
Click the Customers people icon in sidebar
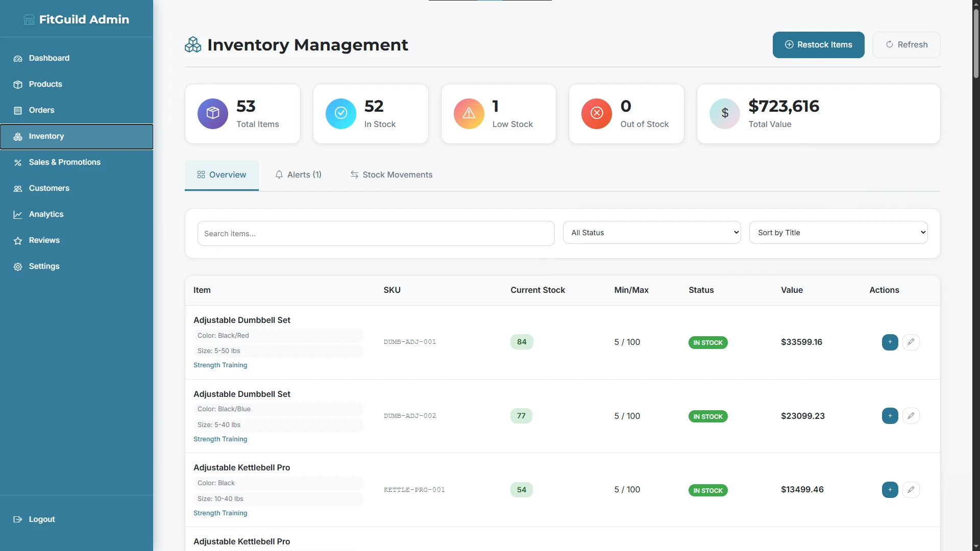[x=18, y=189]
